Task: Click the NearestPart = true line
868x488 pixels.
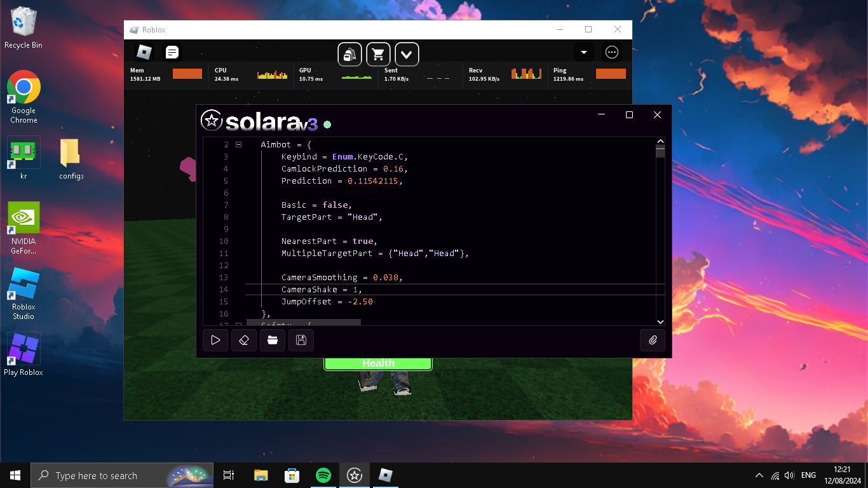Action: 329,241
